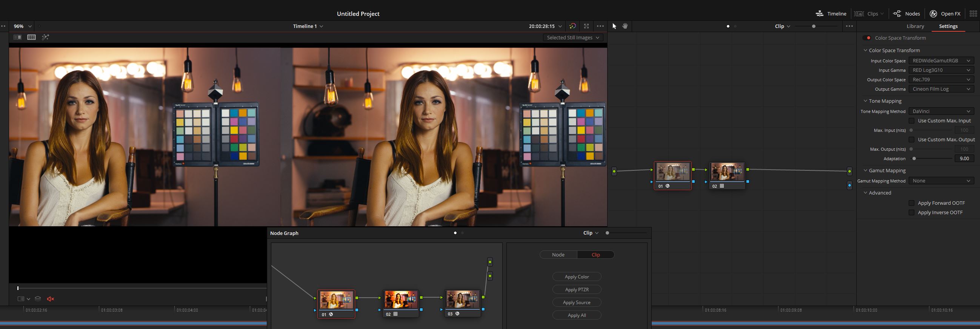Open the Clip mode dropdown in node editor header
The height and width of the screenshot is (329, 980).
click(x=782, y=26)
